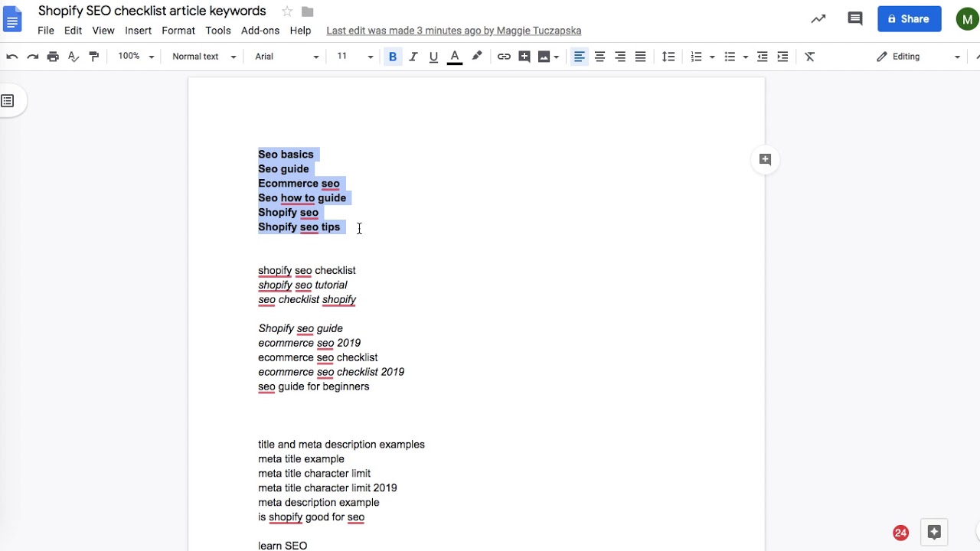Open the Normal text style dropdown
Image resolution: width=980 pixels, height=551 pixels.
pos(204,57)
